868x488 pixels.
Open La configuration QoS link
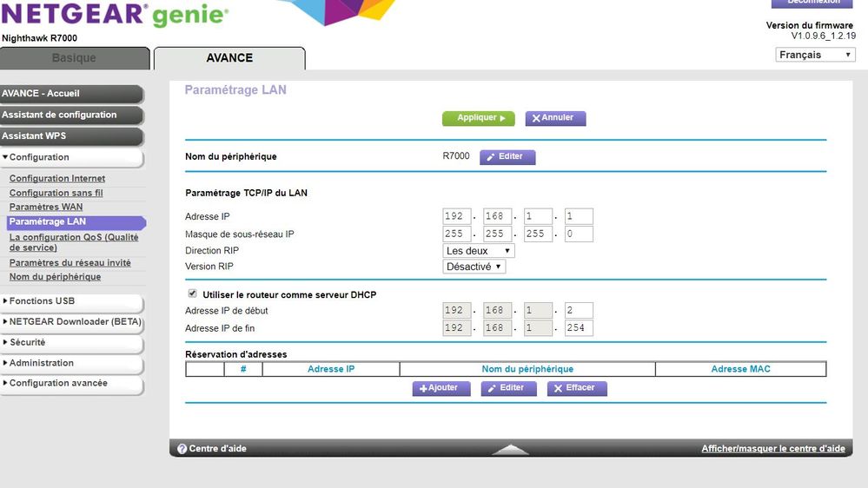(74, 242)
